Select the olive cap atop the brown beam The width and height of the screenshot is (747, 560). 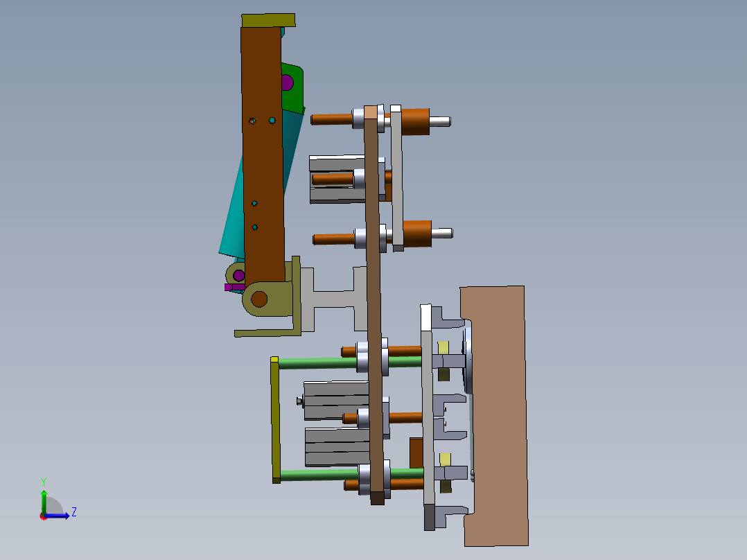(268, 21)
